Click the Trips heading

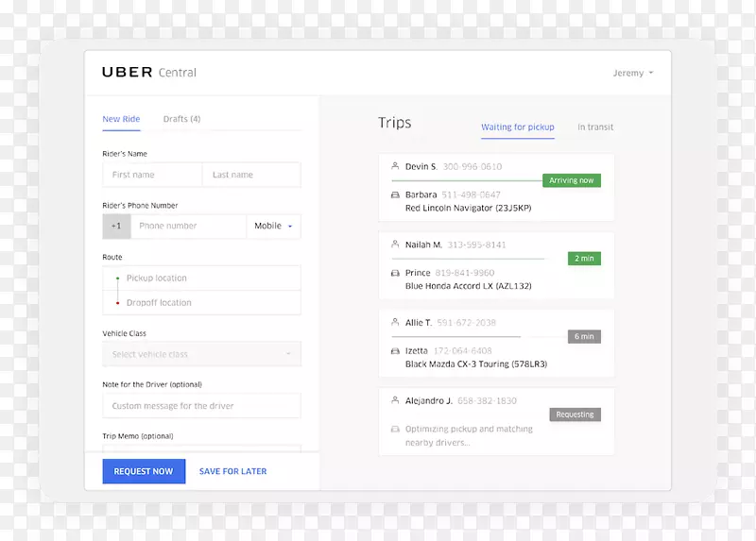(x=394, y=123)
